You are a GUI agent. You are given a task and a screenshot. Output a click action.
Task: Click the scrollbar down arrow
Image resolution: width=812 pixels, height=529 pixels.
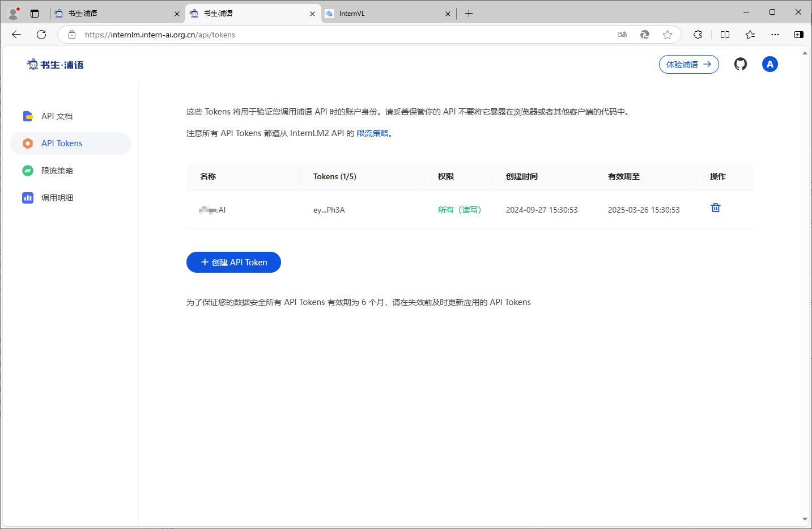805,519
